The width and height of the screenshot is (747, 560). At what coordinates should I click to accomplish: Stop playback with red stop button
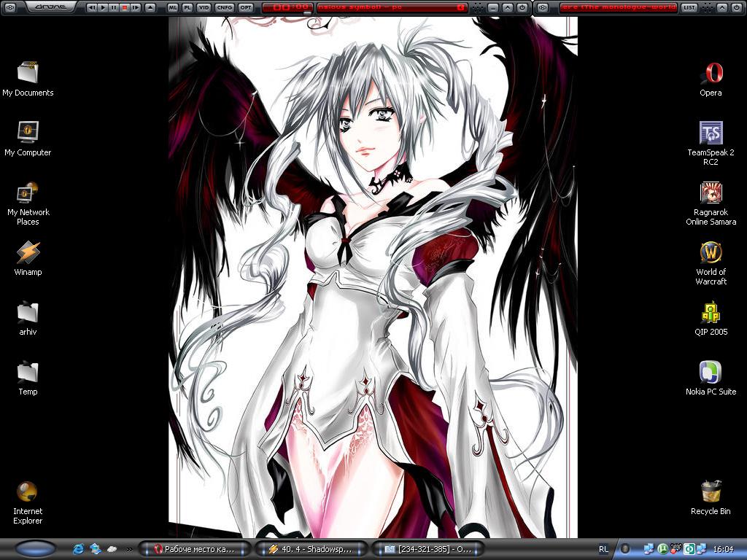124,7
